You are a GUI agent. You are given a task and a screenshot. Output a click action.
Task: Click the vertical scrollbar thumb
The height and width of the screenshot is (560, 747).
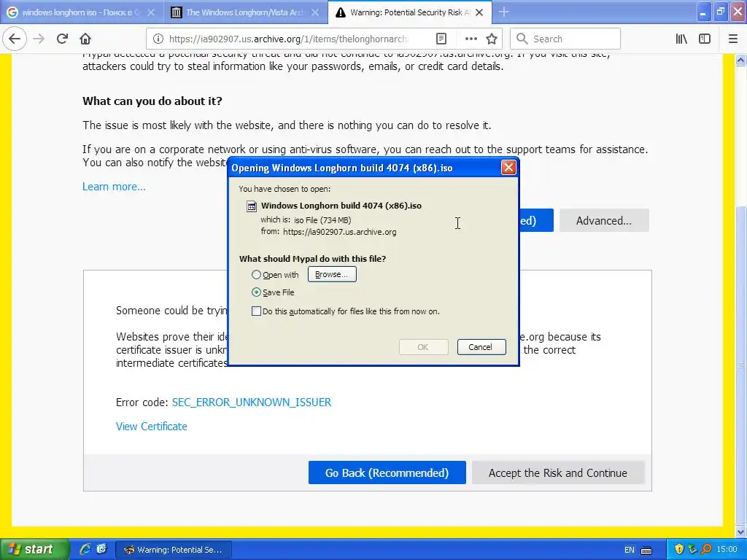pos(741,367)
